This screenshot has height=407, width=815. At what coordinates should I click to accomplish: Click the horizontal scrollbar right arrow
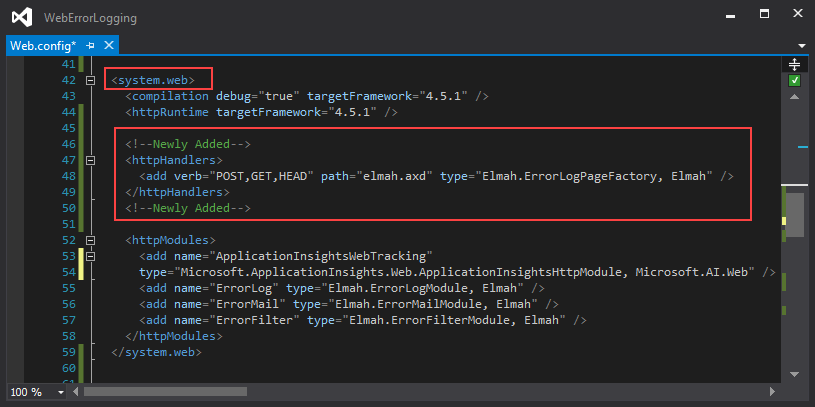point(772,391)
